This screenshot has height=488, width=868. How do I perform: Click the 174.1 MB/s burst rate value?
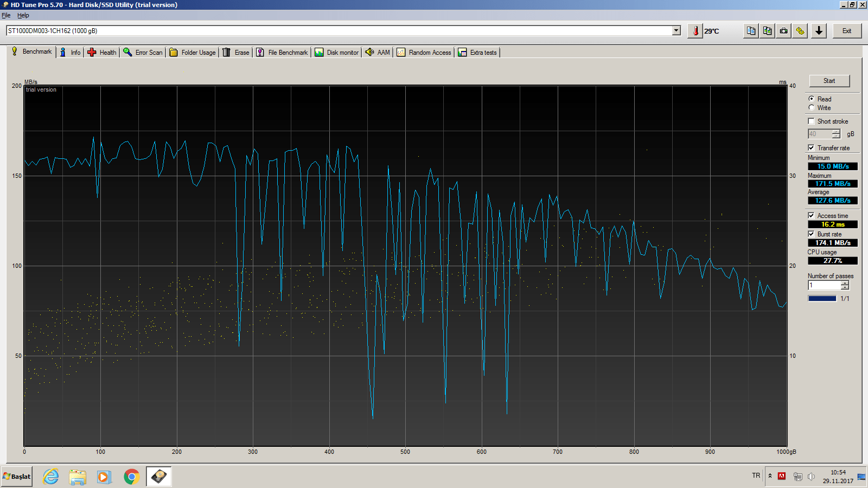coord(833,243)
